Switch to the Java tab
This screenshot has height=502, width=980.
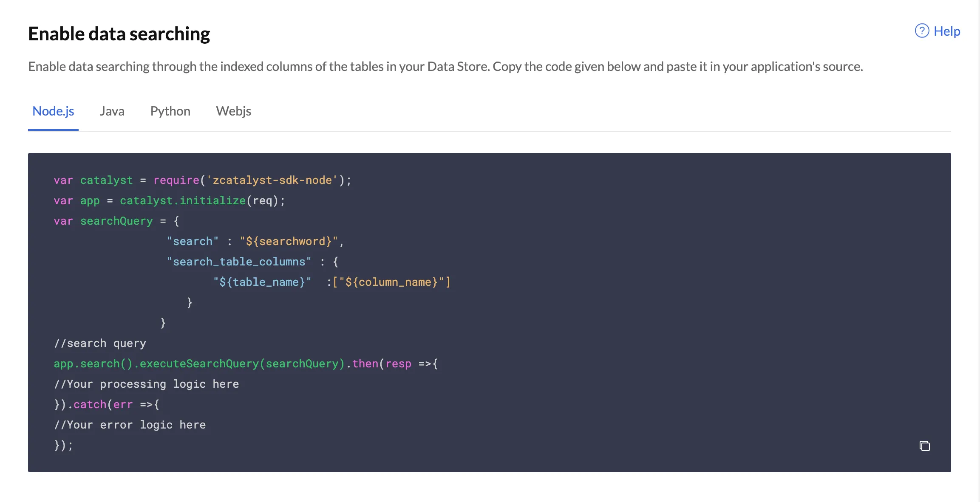(x=112, y=111)
